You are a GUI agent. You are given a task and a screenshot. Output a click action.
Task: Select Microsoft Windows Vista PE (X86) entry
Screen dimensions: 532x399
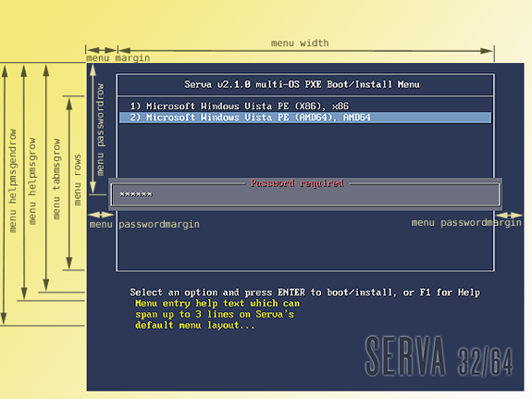click(240, 106)
